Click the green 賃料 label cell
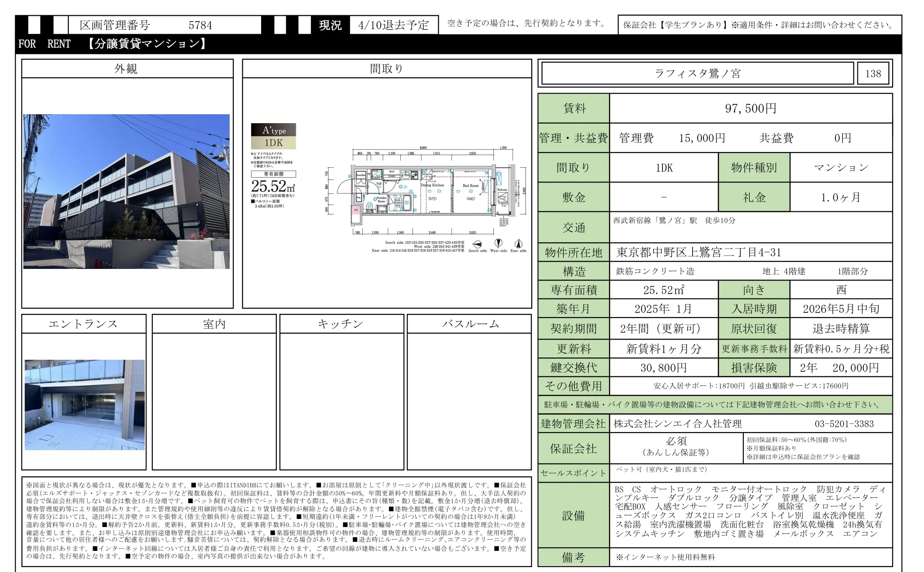The width and height of the screenshot is (924, 572). tap(574, 108)
